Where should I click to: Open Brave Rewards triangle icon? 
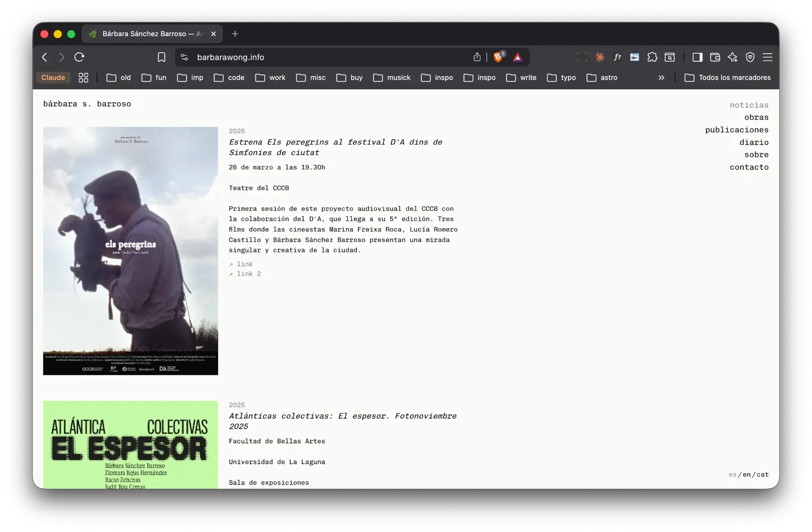click(518, 57)
